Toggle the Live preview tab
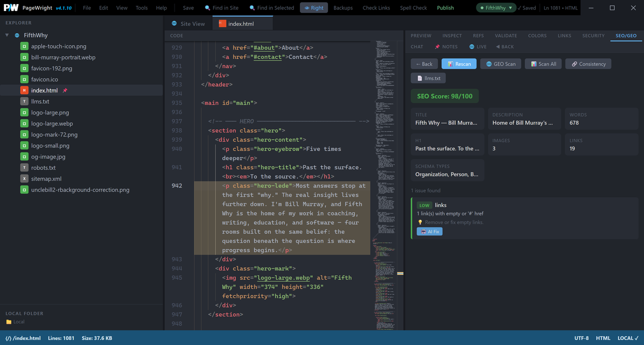This screenshot has height=345, width=644. point(477,47)
